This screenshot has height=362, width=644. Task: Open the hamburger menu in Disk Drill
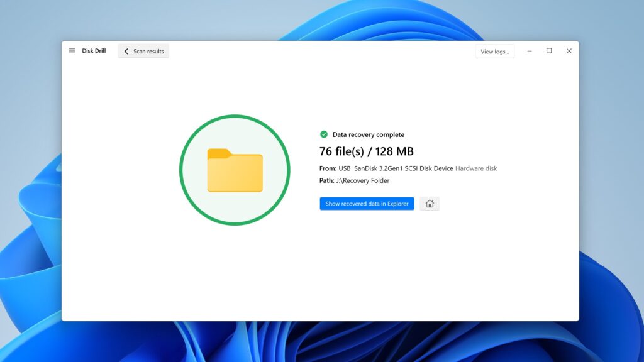click(x=72, y=51)
